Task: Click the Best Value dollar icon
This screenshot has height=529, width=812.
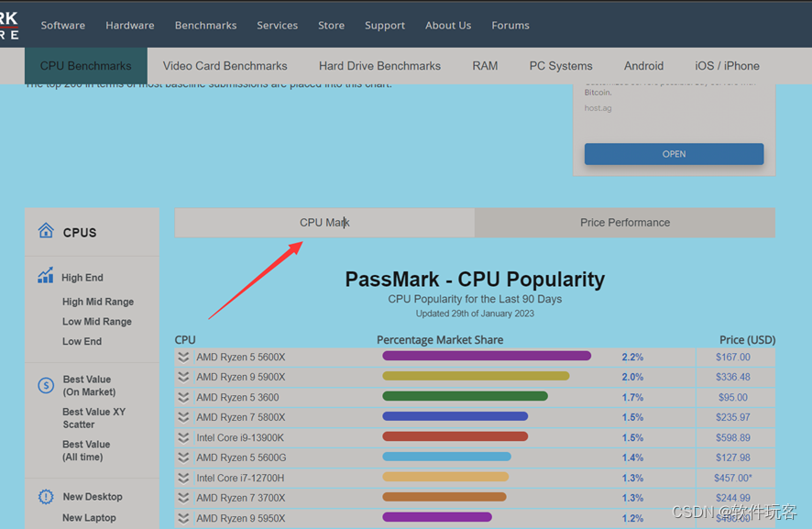Action: coord(46,385)
